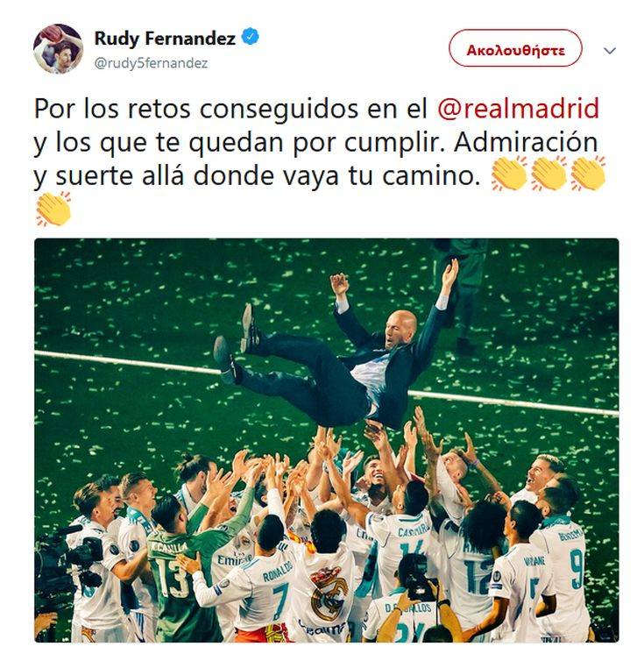Click the second clapping hands emoji

point(548,174)
